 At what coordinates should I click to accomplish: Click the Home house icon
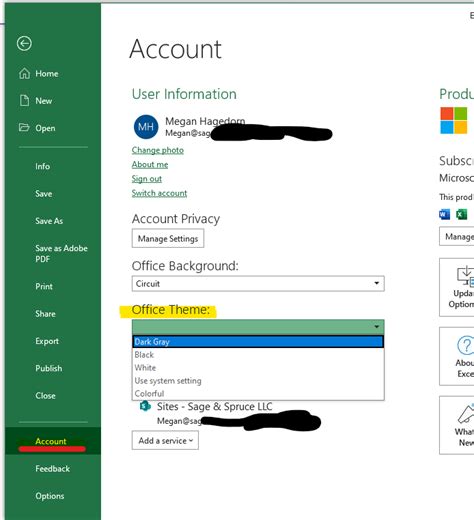[24, 73]
